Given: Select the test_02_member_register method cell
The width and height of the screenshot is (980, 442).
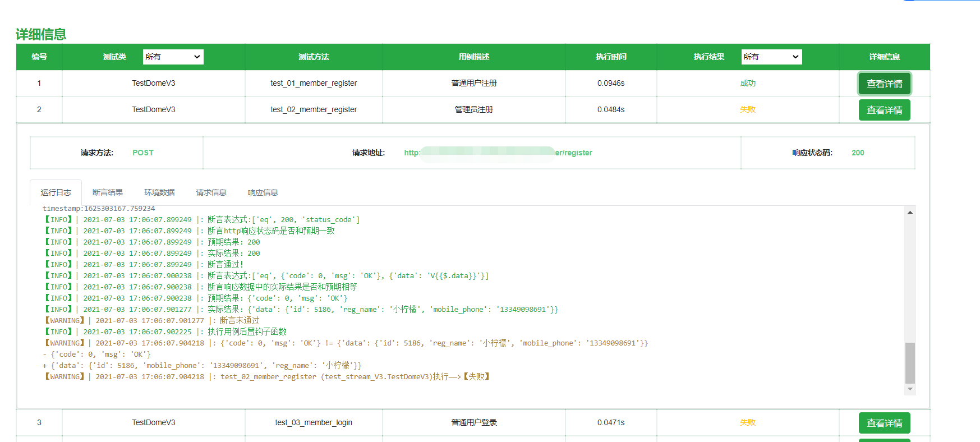Looking at the screenshot, I should (314, 109).
